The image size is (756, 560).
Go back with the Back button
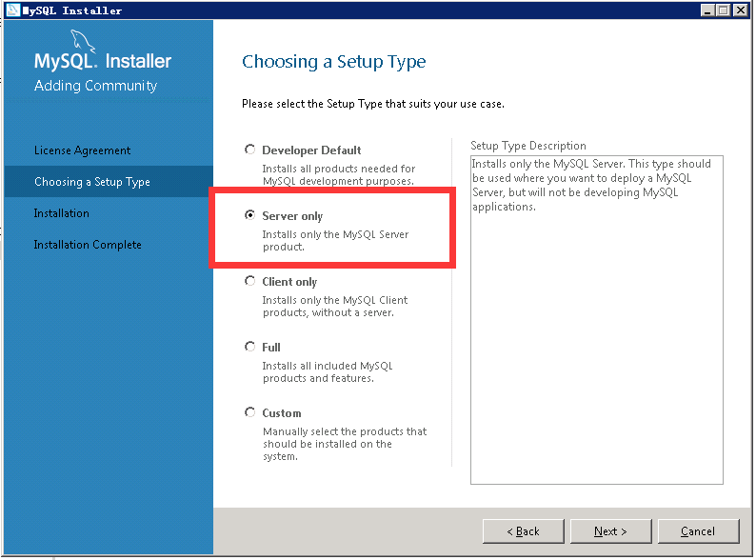523,531
